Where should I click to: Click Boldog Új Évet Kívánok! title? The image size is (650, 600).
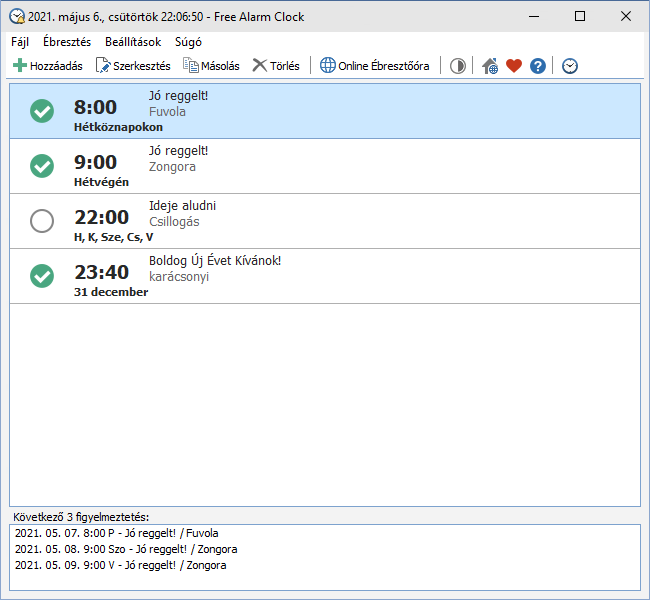point(215,261)
